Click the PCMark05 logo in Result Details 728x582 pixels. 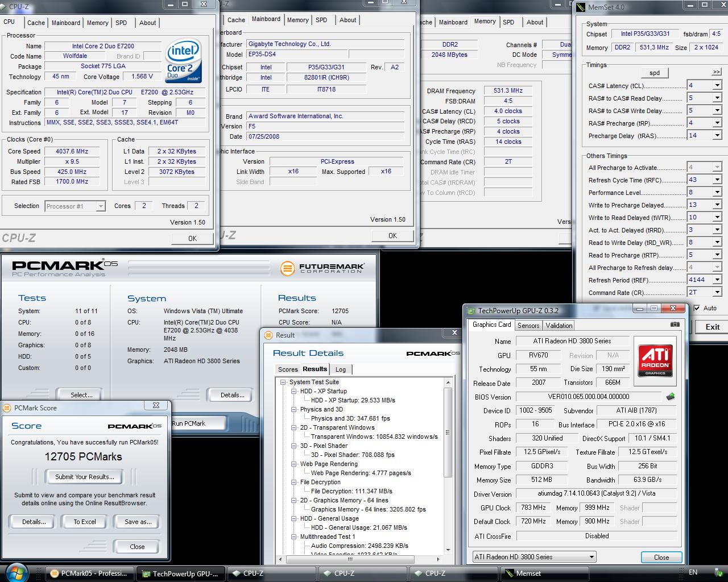click(x=433, y=354)
